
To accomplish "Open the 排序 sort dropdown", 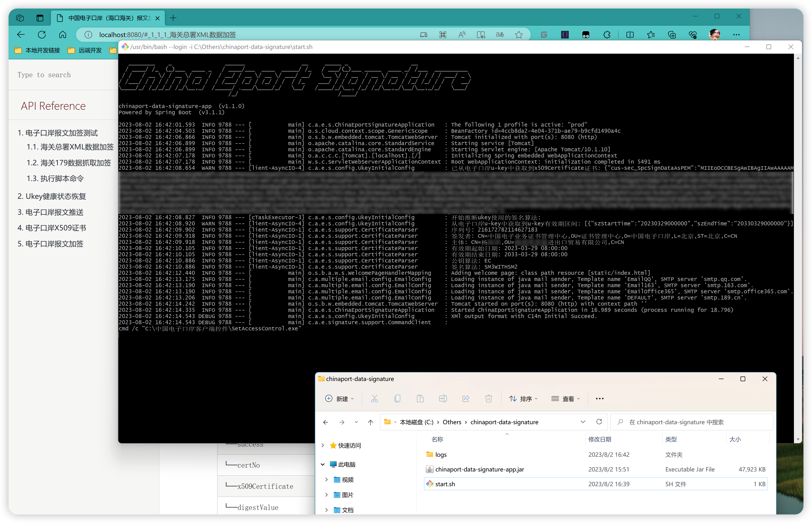I will 523,399.
